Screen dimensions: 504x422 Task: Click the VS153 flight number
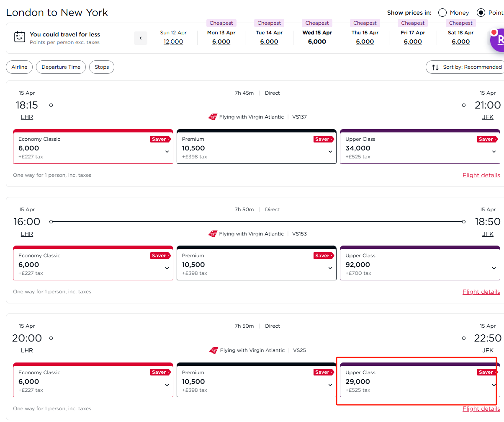(x=299, y=234)
